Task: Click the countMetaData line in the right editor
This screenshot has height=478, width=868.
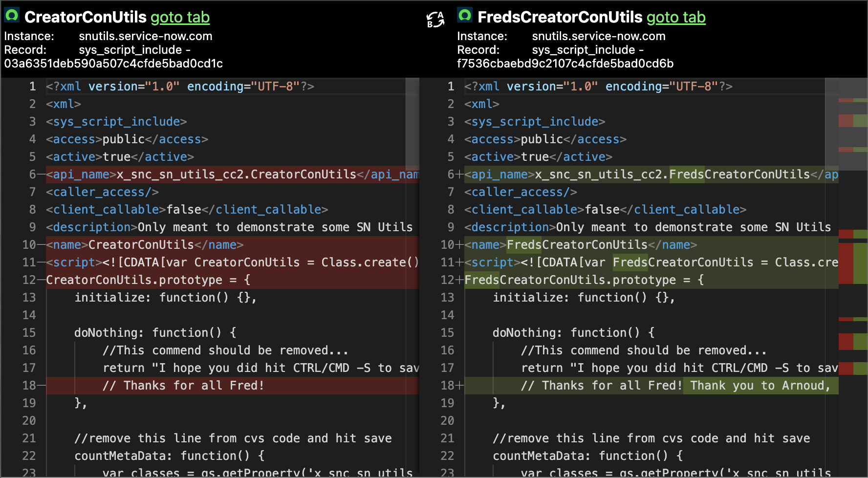Action: [587, 456]
